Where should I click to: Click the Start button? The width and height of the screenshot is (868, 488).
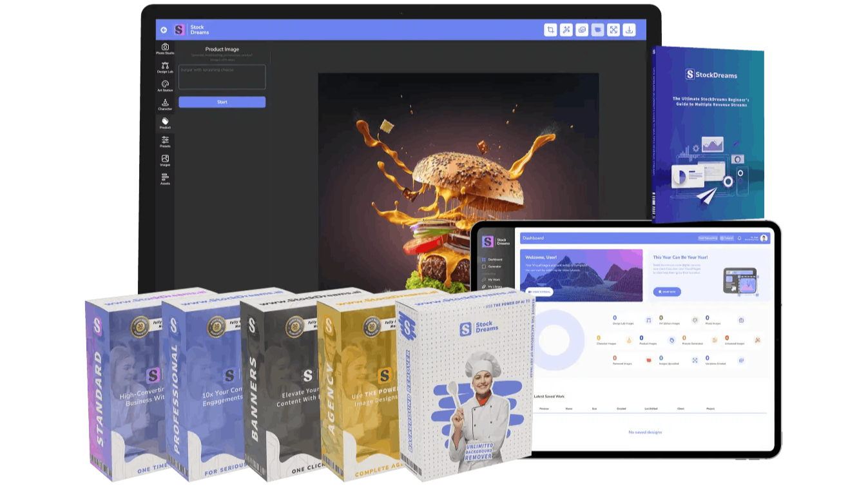[x=222, y=102]
